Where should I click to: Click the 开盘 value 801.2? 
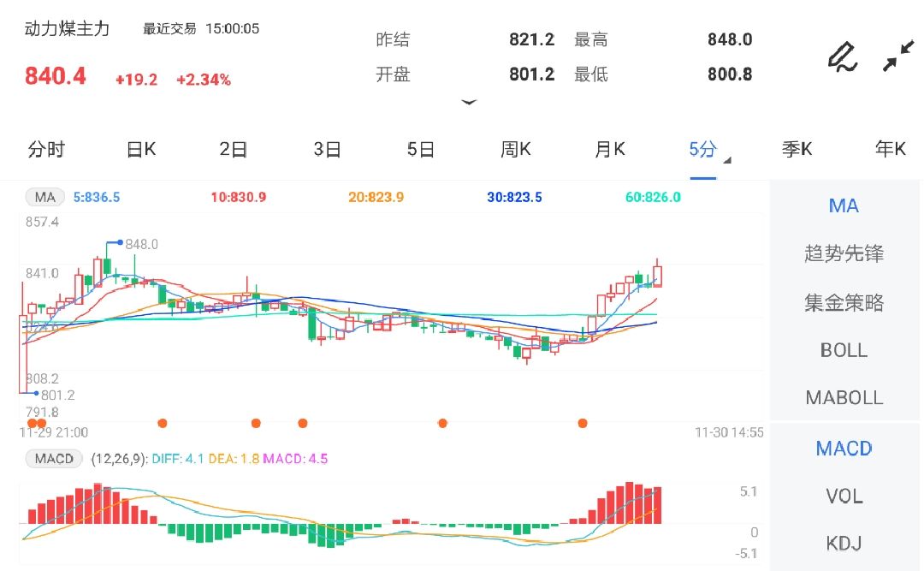[531, 74]
